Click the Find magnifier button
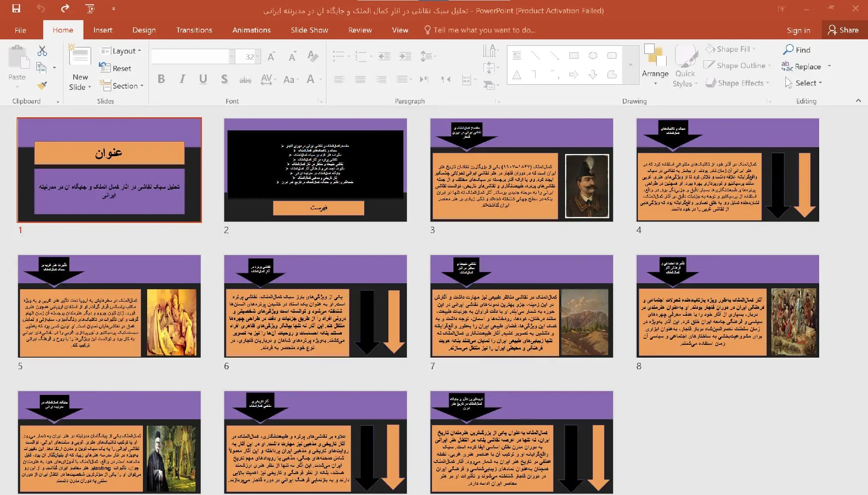Image resolution: width=868 pixels, height=495 pixels. coord(797,50)
